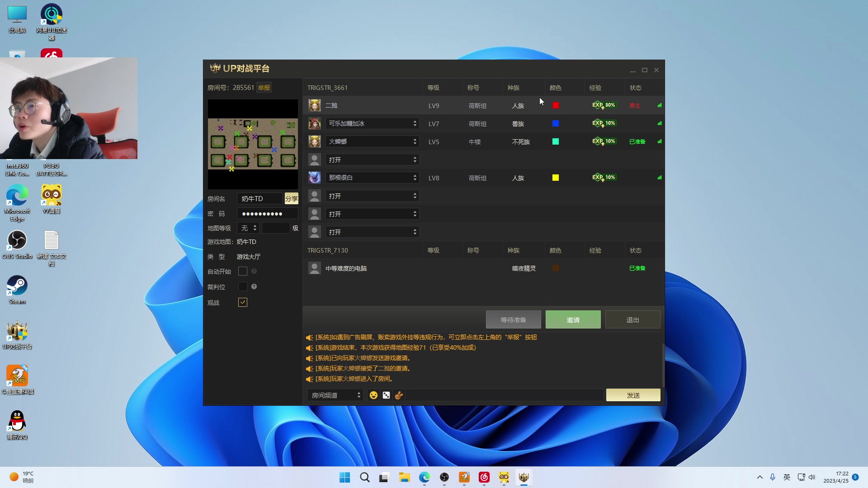868x488 pixels.
Task: Click 那根很白 player avatar icon
Action: (315, 178)
